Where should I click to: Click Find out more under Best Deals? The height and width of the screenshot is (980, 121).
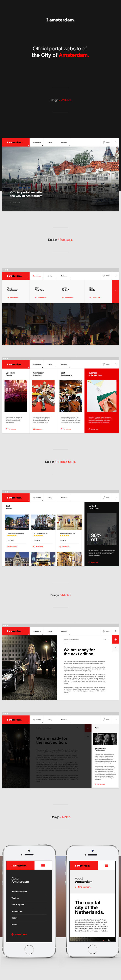coord(95,298)
